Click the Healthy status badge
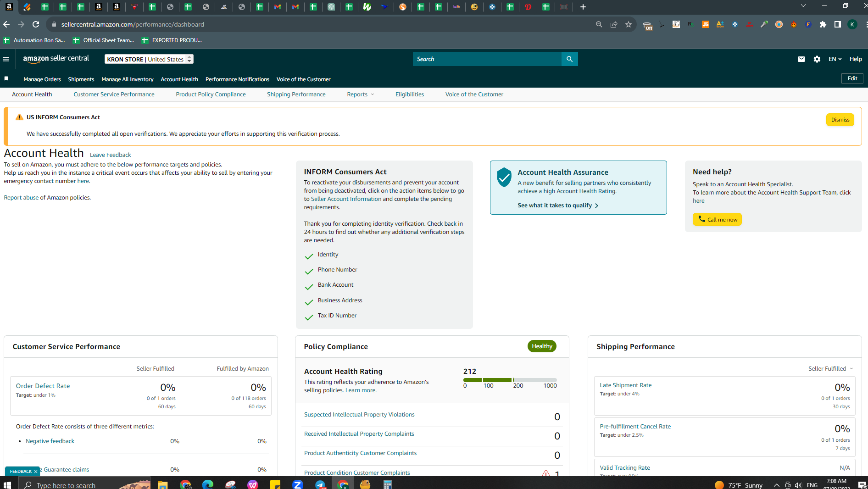 pos(542,346)
